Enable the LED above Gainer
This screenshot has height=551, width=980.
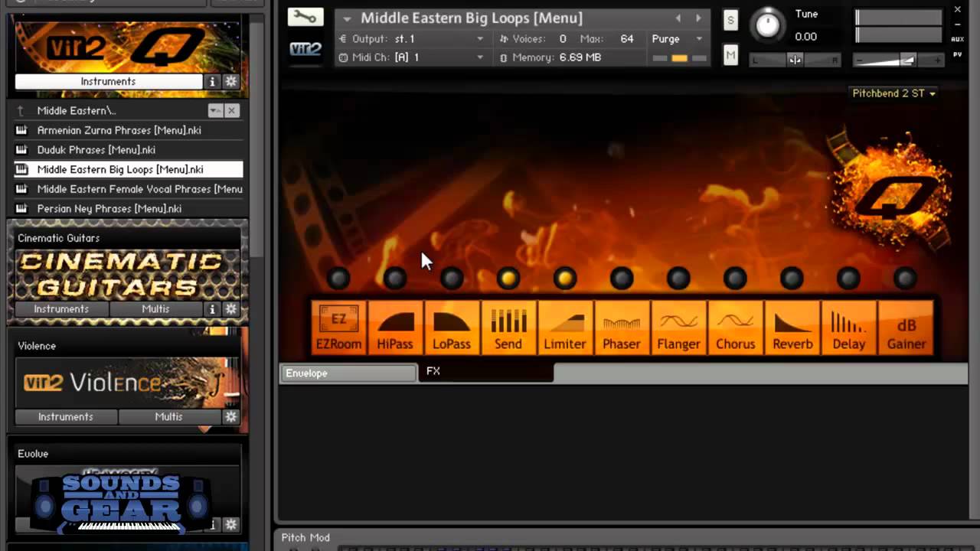905,279
